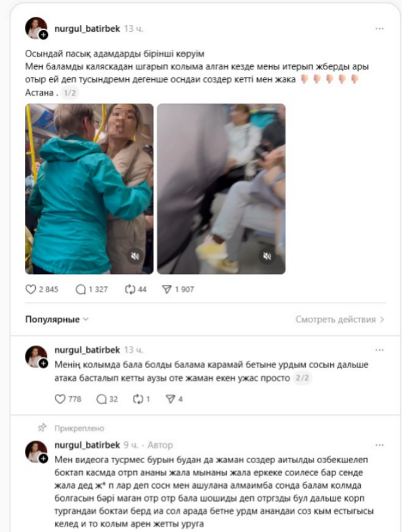This screenshot has height=532, width=402.
Task: Open more options on the 2/2 reply
Action: [x=379, y=350]
